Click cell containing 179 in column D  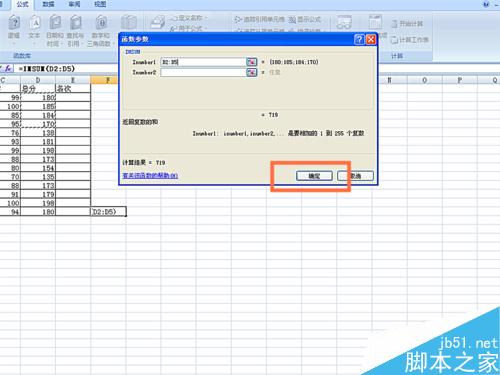[x=38, y=194]
